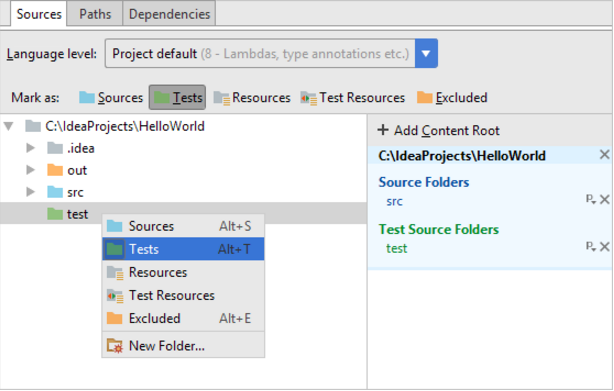Switch to the Paths tab
Screen dimensions: 614x391
[95, 14]
